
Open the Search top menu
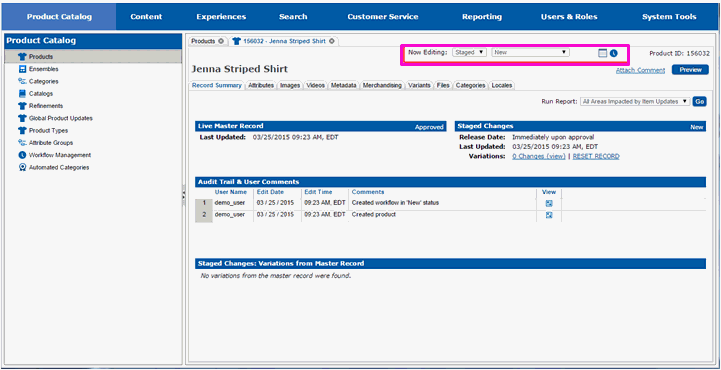click(293, 17)
